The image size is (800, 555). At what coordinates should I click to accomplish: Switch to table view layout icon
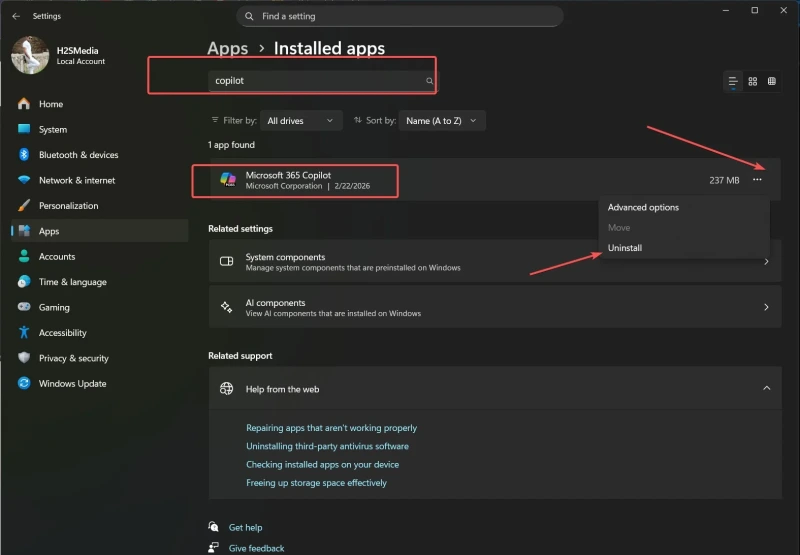[x=772, y=81]
